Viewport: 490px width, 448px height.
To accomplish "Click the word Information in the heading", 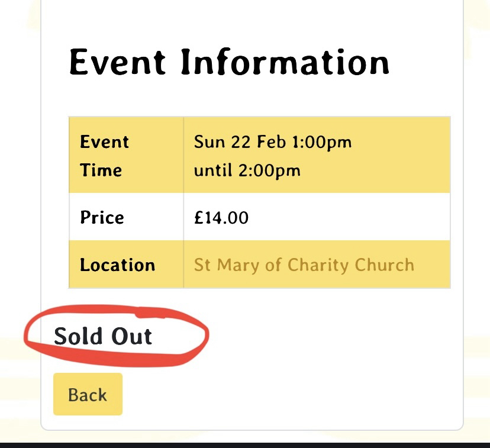I will tap(285, 62).
